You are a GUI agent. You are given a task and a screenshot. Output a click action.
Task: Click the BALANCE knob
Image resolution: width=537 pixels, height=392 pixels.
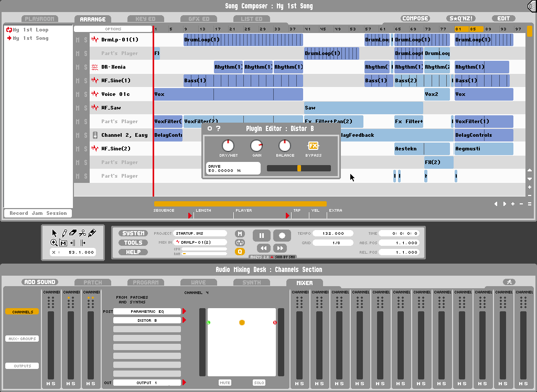click(x=284, y=146)
